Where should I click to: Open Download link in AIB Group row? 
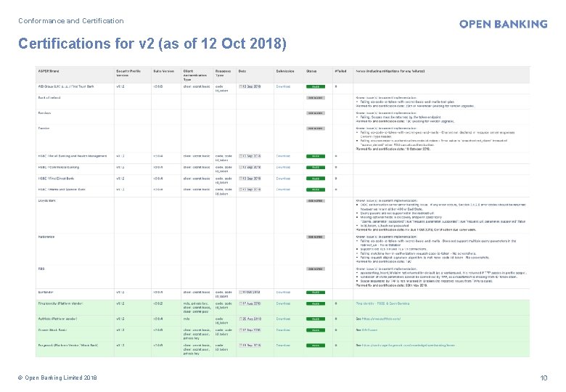click(x=283, y=86)
